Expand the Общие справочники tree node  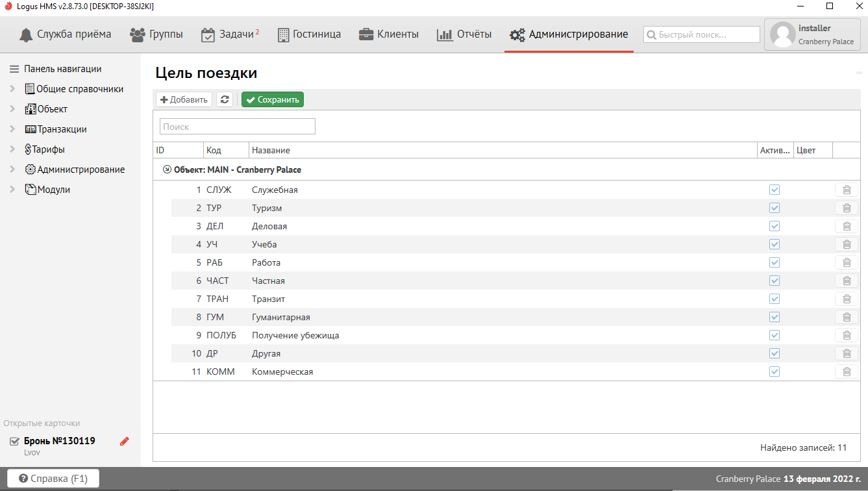[x=12, y=89]
